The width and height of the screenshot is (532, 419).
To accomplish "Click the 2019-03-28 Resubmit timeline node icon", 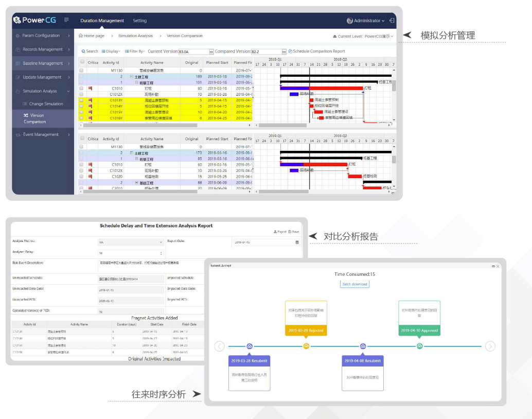I will 250,346.
